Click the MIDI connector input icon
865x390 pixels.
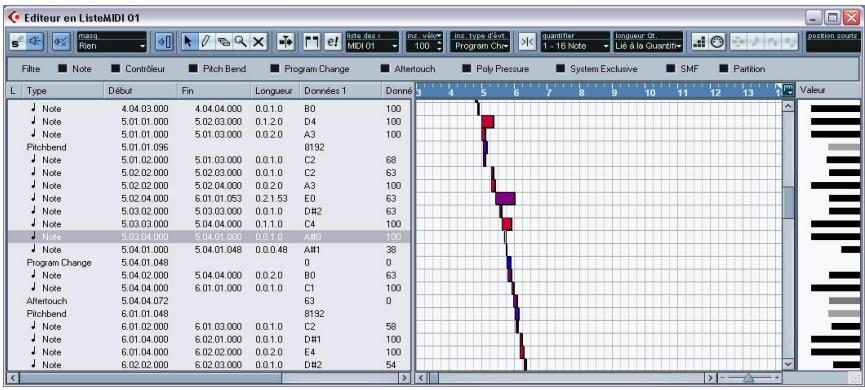(x=716, y=42)
